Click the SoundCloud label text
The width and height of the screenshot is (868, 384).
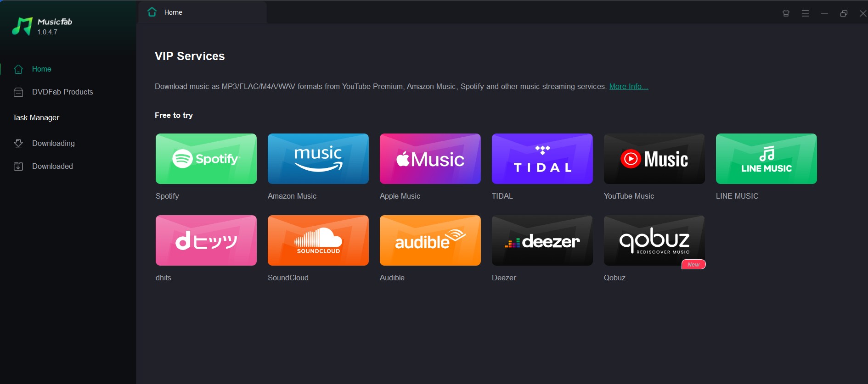(x=288, y=278)
